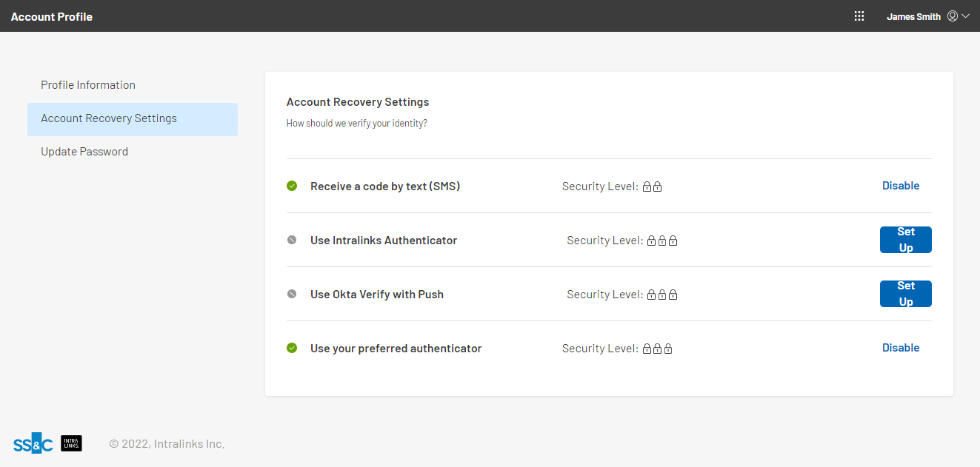This screenshot has height=467, width=980.
Task: Set Up Okta Verify with Push
Action: [906, 294]
